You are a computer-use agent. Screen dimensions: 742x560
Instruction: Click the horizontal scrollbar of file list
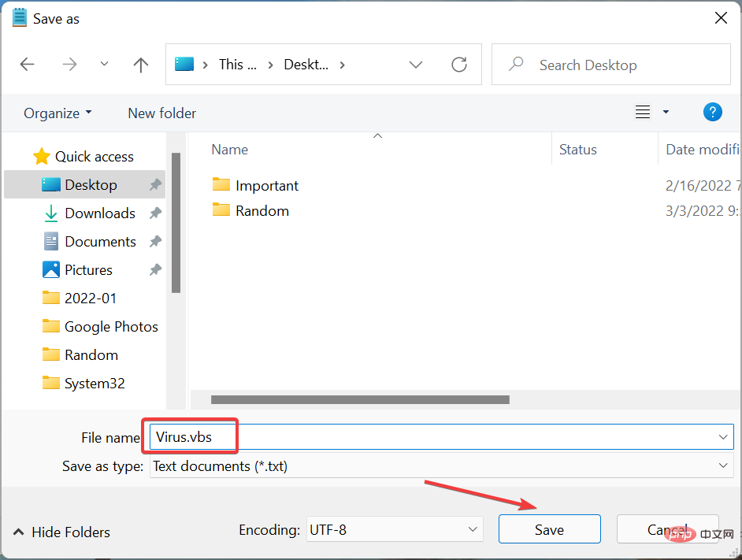360,400
